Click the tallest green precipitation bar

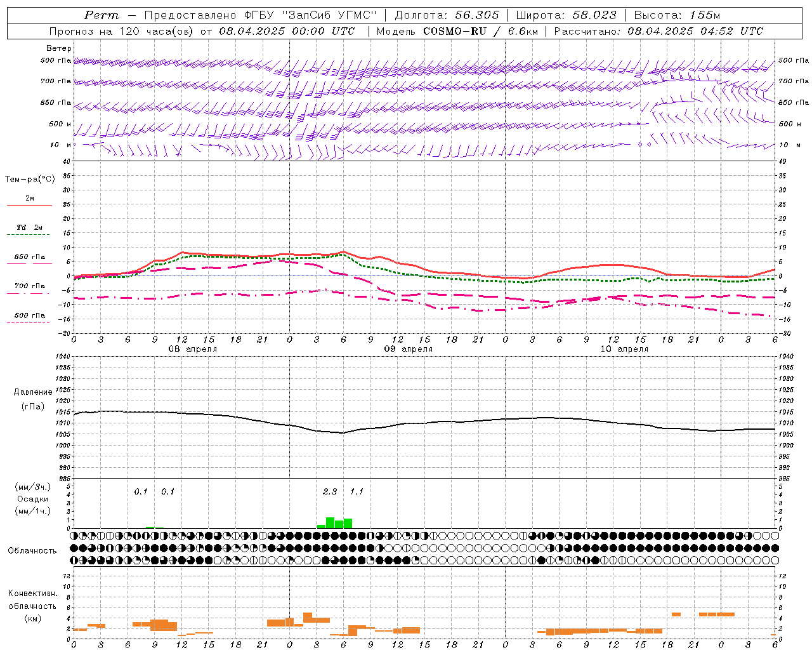330,522
